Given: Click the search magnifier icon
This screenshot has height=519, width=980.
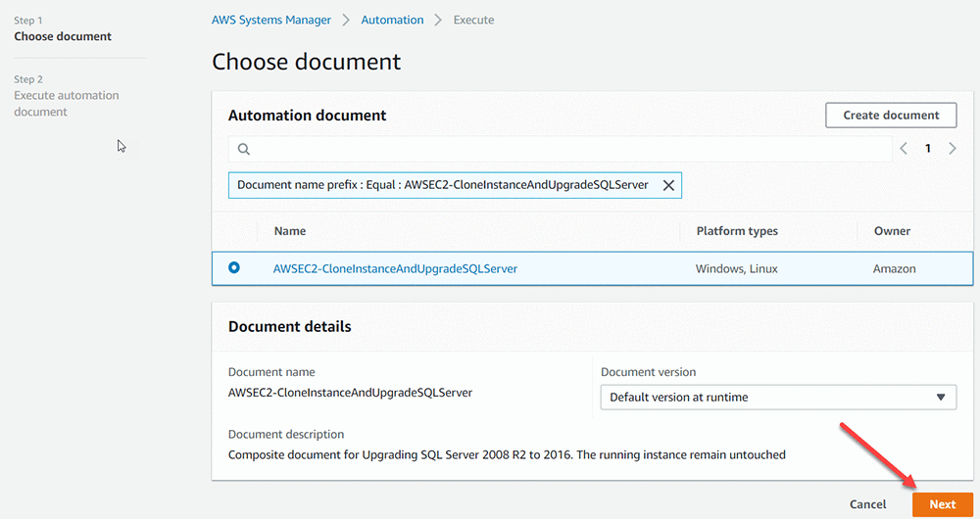Looking at the screenshot, I should (244, 149).
